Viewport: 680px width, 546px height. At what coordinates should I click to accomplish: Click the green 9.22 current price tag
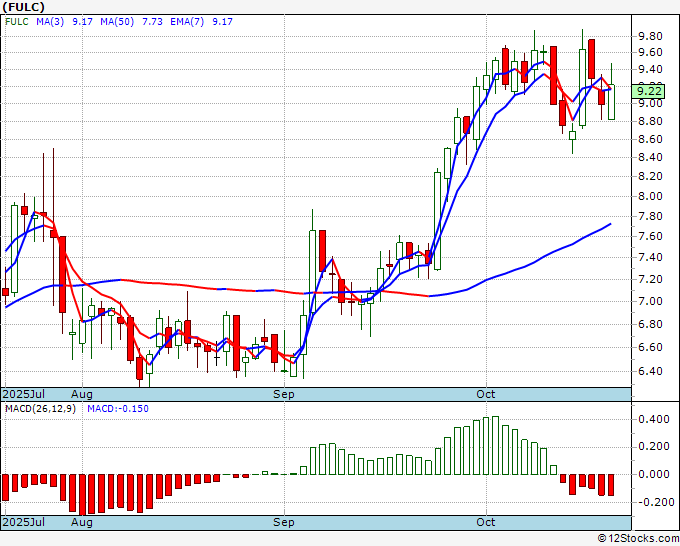649,91
